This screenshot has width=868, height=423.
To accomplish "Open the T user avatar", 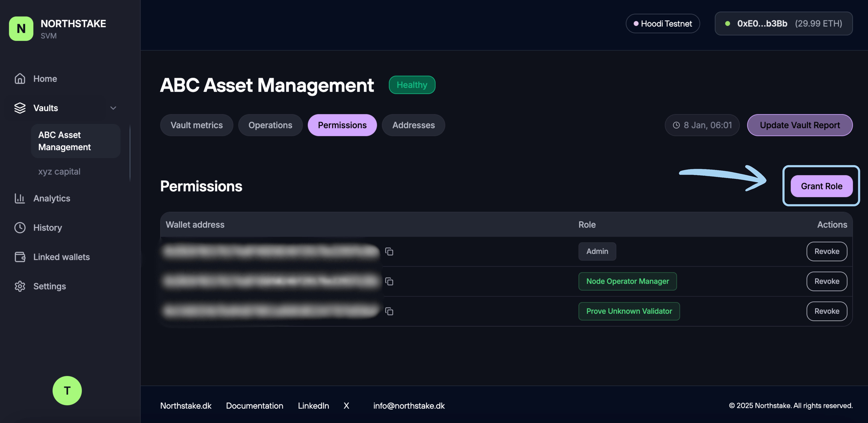I will tap(67, 390).
